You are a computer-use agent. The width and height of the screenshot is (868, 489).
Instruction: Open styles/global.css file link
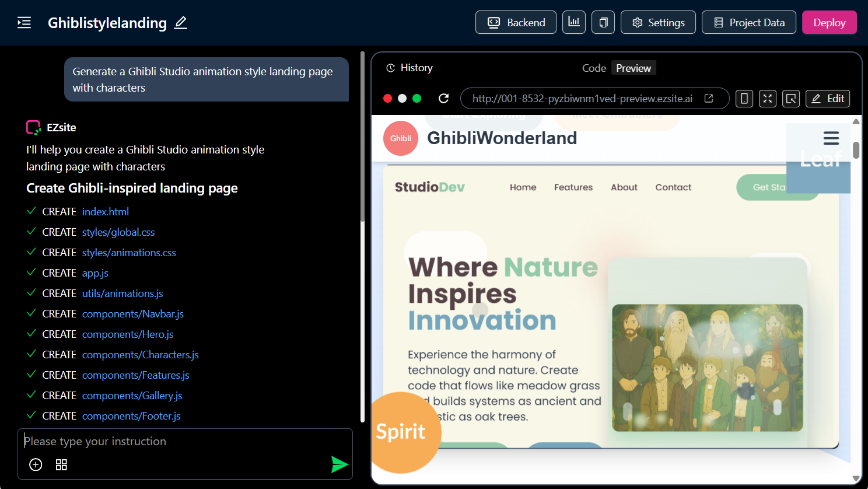[x=118, y=232]
